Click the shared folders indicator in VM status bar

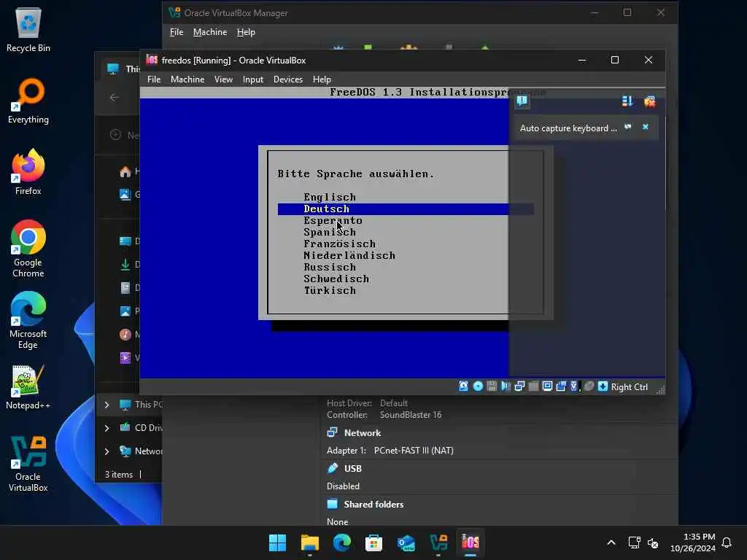533,386
